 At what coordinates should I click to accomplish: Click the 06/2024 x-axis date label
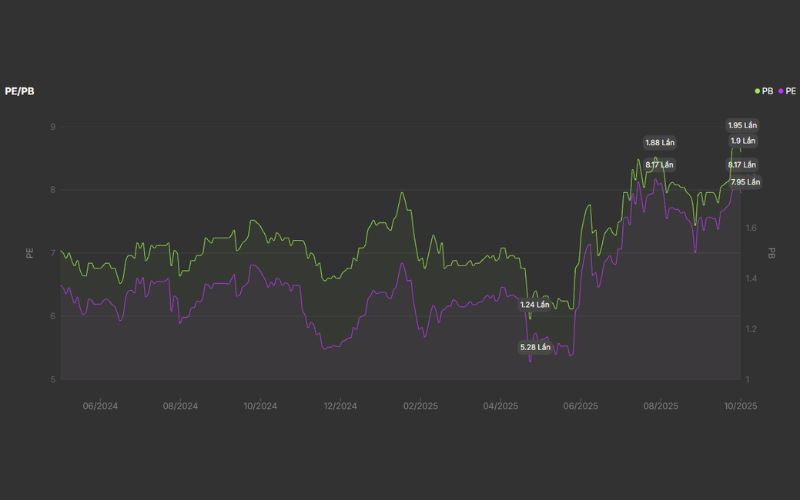[x=100, y=406]
